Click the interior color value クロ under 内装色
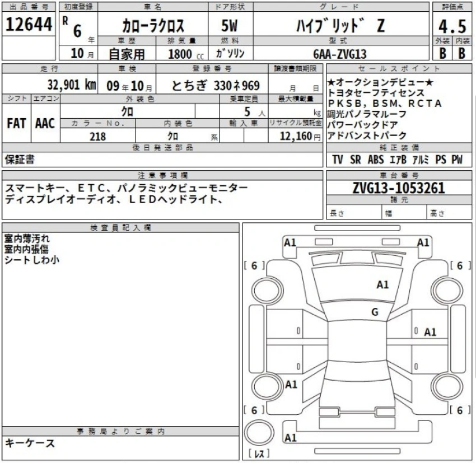The width and height of the screenshot is (476, 463). pos(172,136)
